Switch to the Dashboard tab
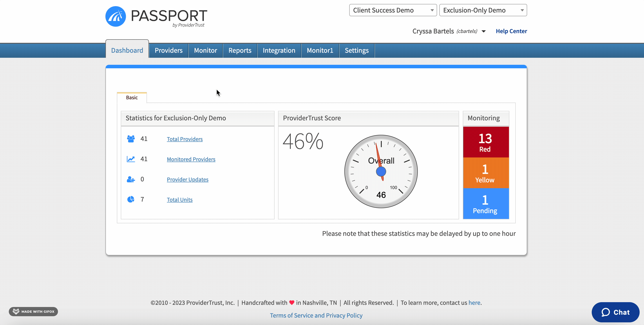Screen dimensions: 644x325 click(x=127, y=50)
